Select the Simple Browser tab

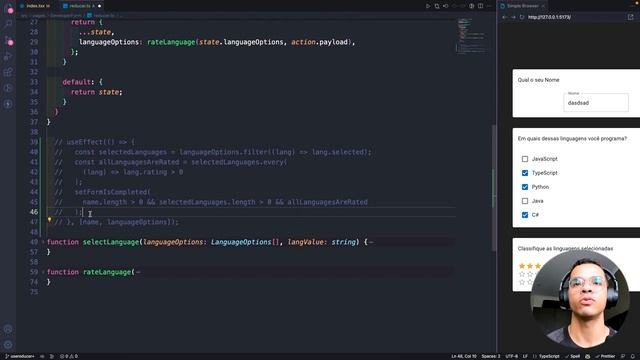(522, 6)
